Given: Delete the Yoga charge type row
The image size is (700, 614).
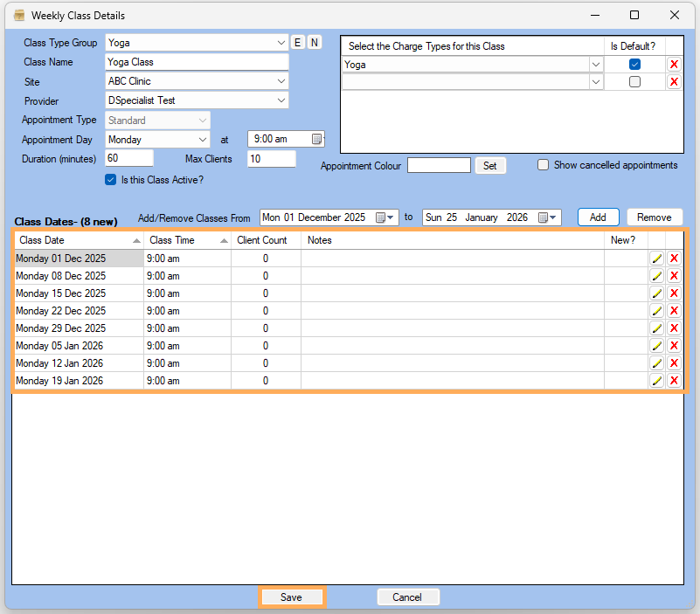Looking at the screenshot, I should pos(674,65).
